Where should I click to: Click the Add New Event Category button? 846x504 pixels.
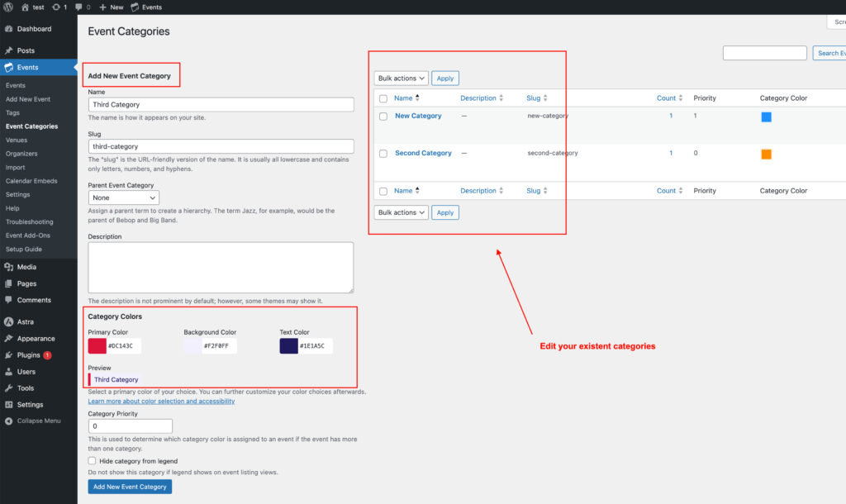(x=130, y=487)
